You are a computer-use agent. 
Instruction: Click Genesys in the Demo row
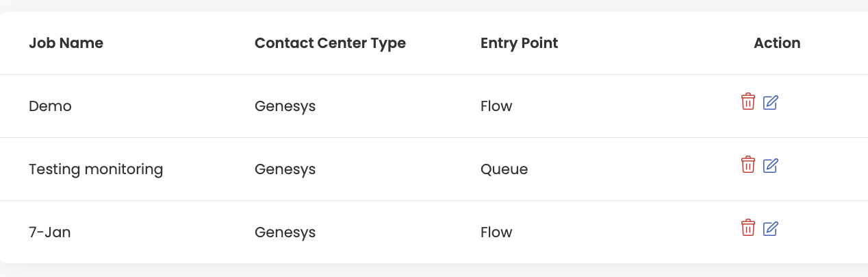pyautogui.click(x=285, y=106)
